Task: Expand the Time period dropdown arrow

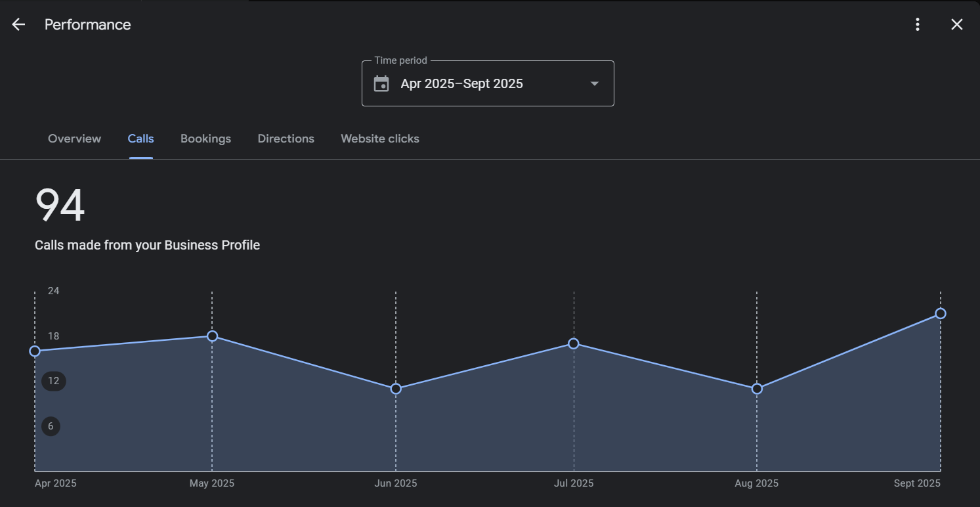Action: (x=595, y=83)
